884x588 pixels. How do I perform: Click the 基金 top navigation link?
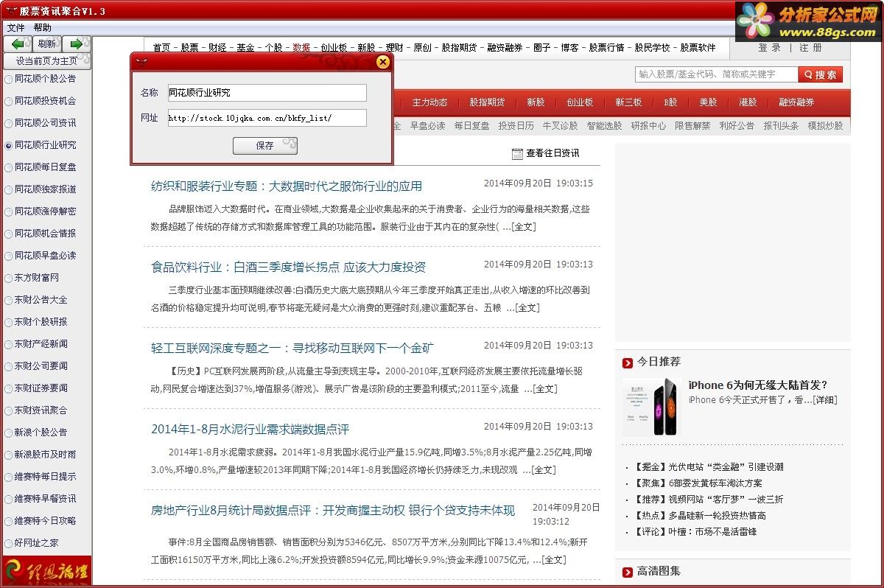pyautogui.click(x=245, y=47)
